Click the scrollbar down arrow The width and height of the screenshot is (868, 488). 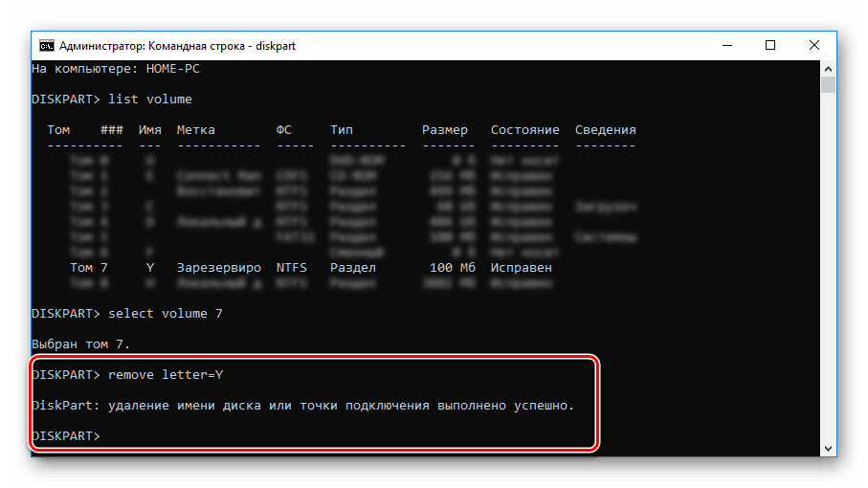pos(828,449)
